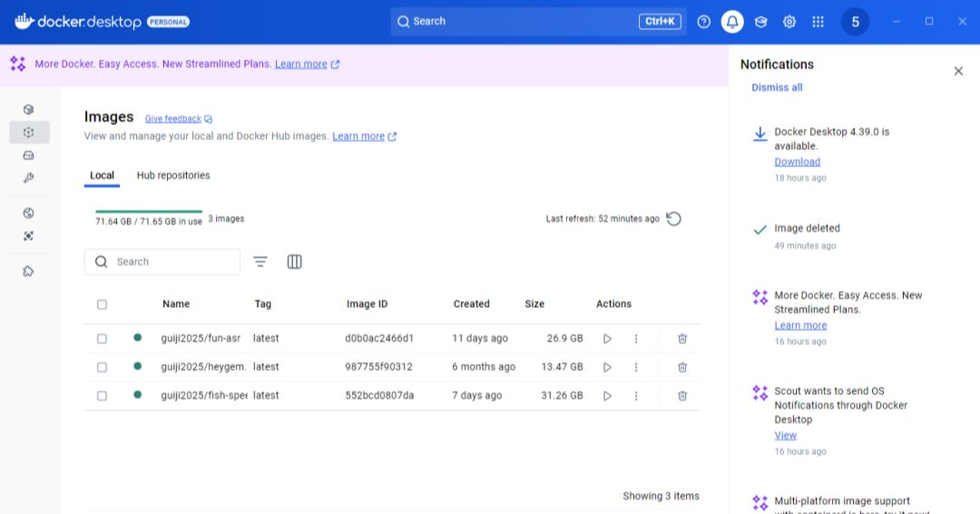Check the guiji2025/heygem image checkbox
The height and width of the screenshot is (514, 980).
point(102,367)
